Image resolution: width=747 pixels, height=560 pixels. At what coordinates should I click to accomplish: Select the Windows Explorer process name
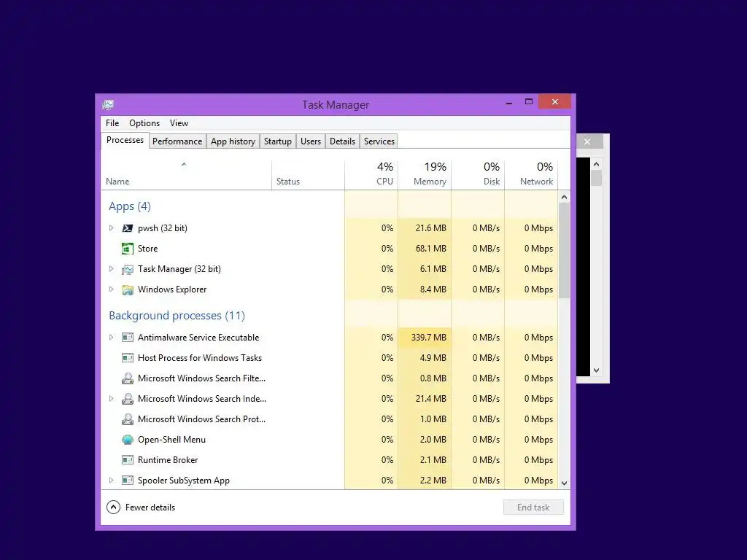[172, 289]
